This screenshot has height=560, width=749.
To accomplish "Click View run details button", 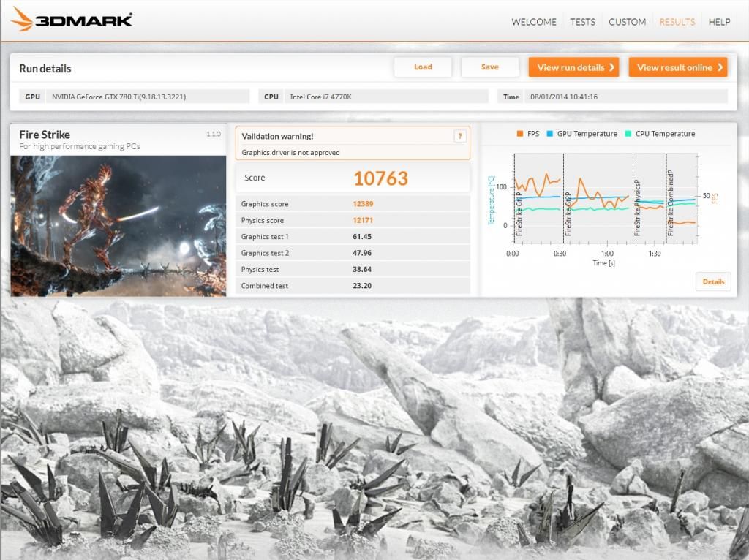I will [573, 67].
